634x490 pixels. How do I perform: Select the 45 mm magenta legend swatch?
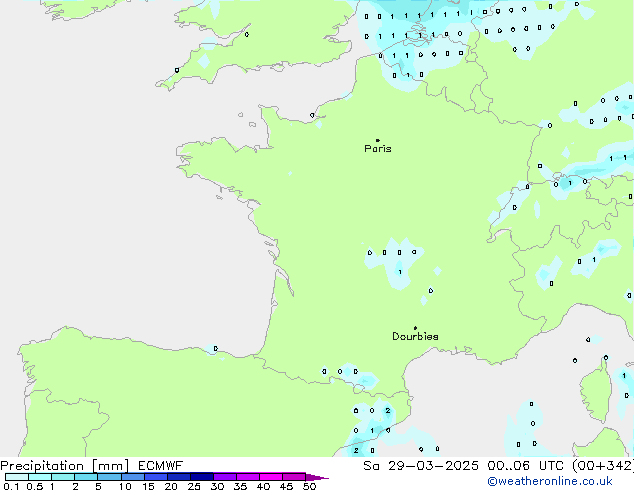pos(294,477)
